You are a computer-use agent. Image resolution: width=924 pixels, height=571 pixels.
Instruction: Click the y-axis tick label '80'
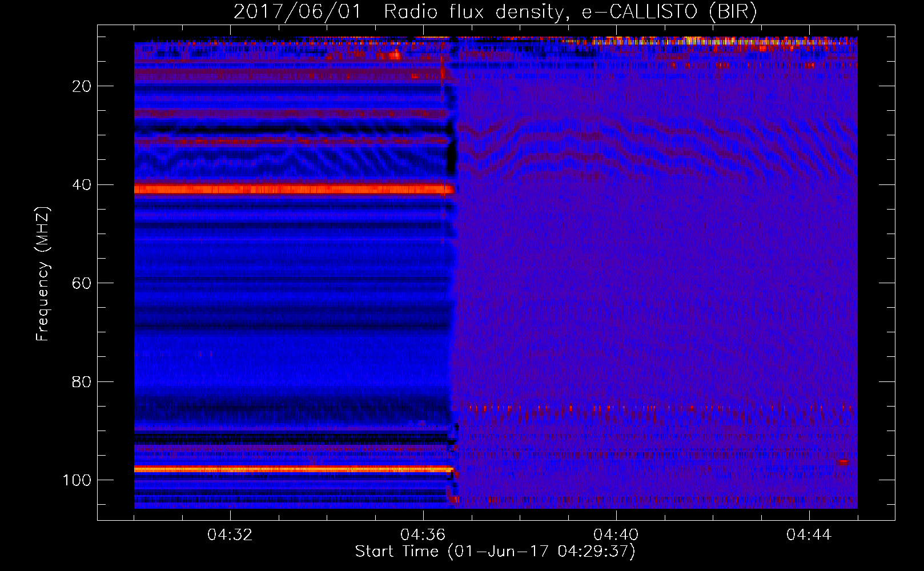(x=82, y=381)
